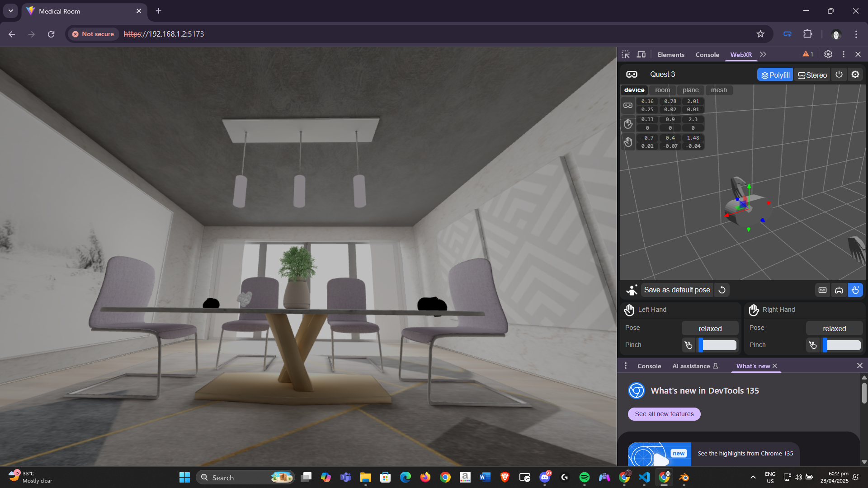Open the Chrome extensions puzzle icon
Screen dimensions: 868x488
[807, 34]
